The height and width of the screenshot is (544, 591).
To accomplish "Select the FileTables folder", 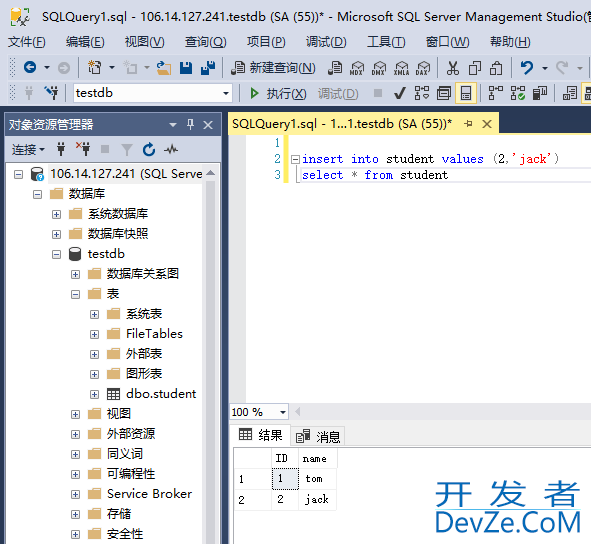I will click(x=154, y=334).
